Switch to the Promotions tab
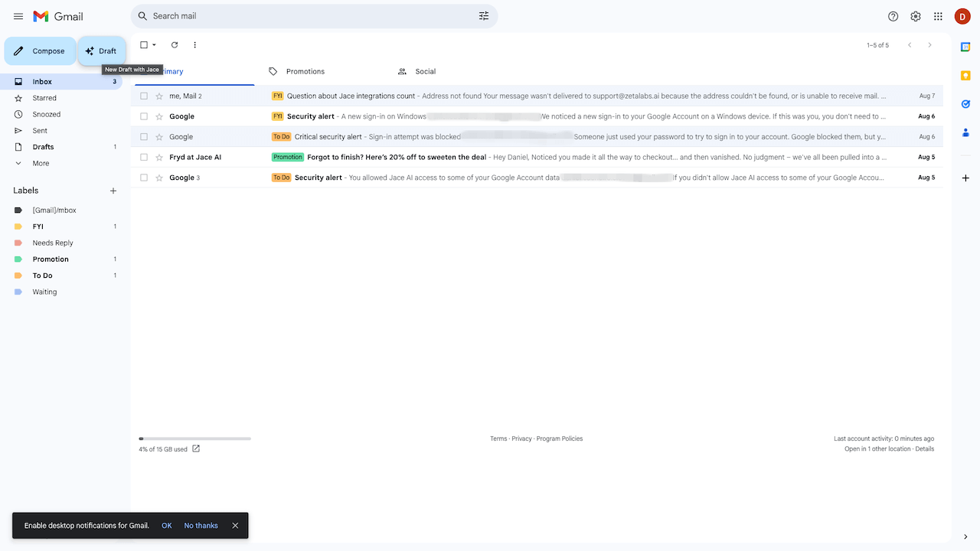Viewport: 980px width, 551px height. pos(305,71)
